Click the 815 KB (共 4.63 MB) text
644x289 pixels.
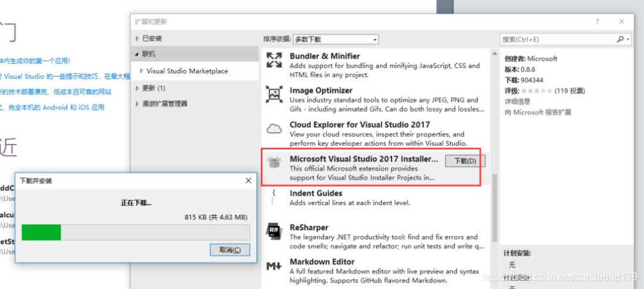[x=216, y=217]
